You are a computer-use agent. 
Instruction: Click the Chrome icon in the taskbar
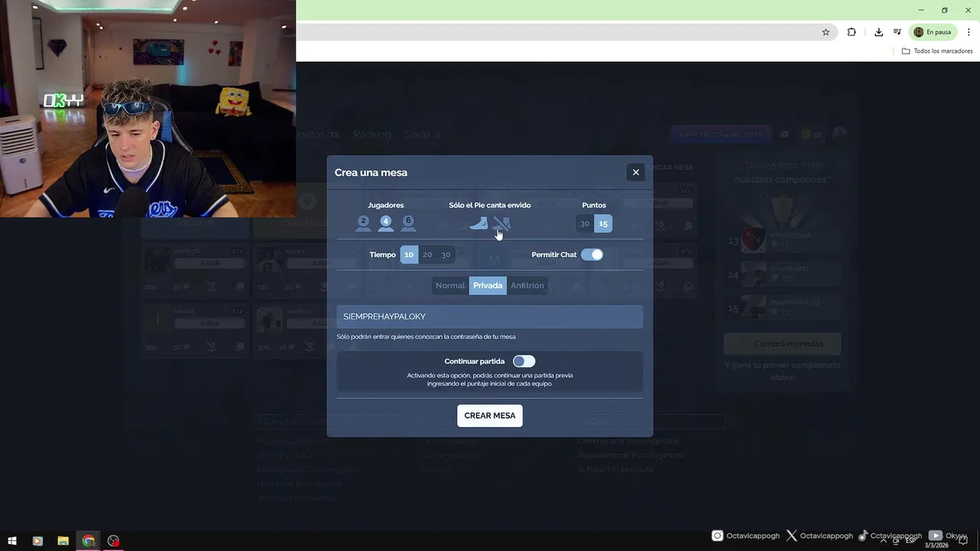89,541
